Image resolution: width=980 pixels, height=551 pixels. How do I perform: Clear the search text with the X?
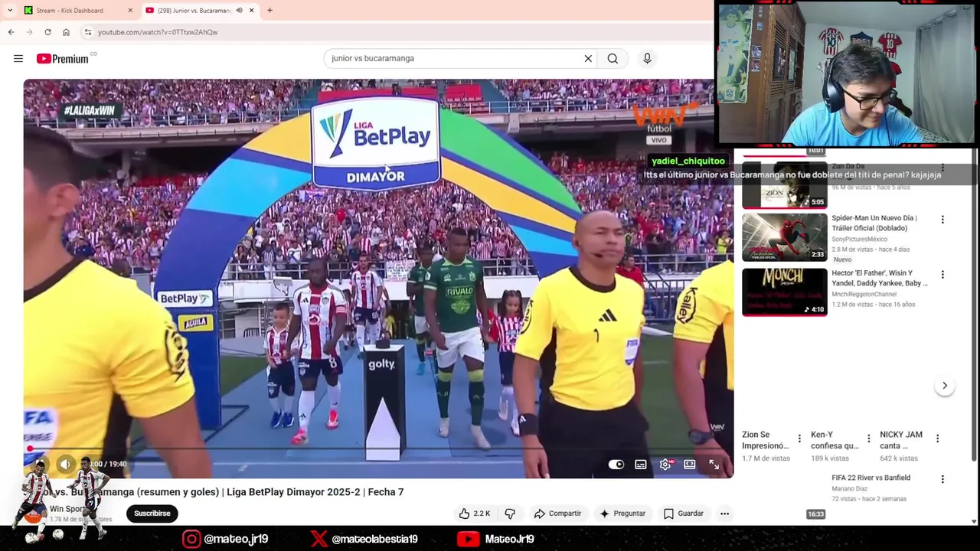coord(588,58)
